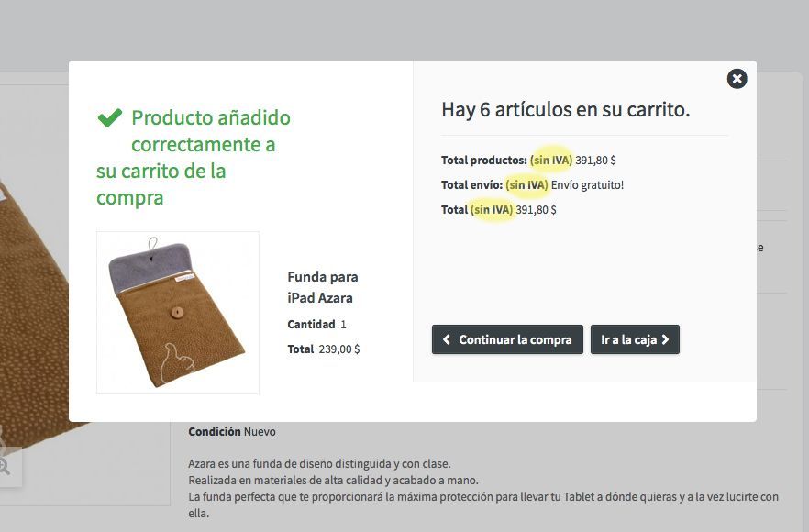
Task: Click the left chevron in Continuar la compra
Action: click(447, 339)
